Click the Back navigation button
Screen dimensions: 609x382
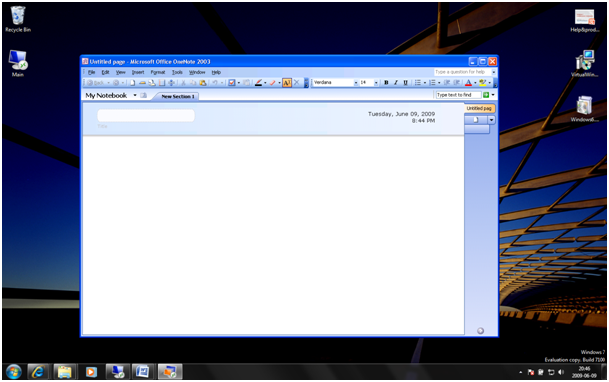click(96, 83)
